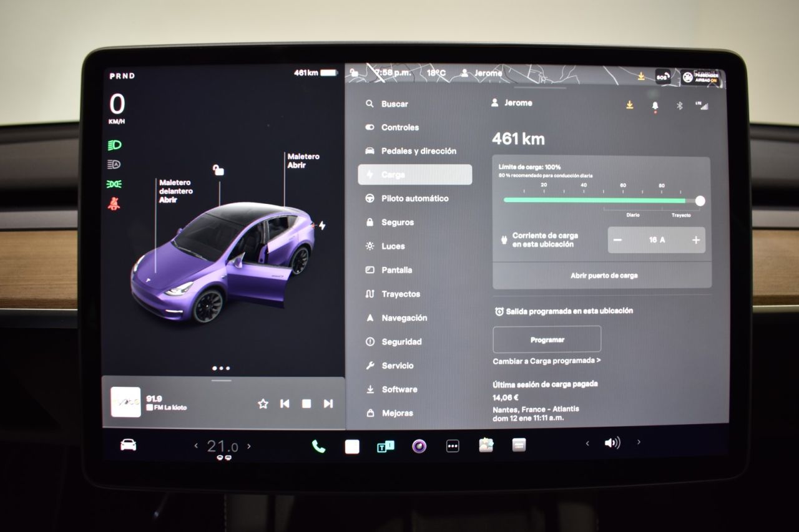Open the Phone app
The height and width of the screenshot is (532, 799).
tap(318, 446)
